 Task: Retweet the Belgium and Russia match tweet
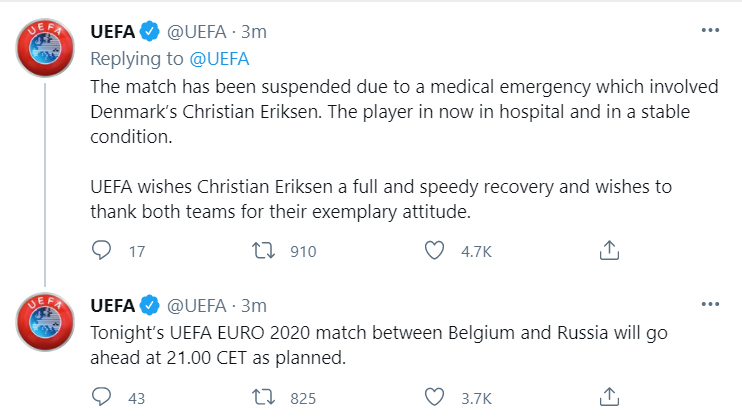pyautogui.click(x=263, y=397)
